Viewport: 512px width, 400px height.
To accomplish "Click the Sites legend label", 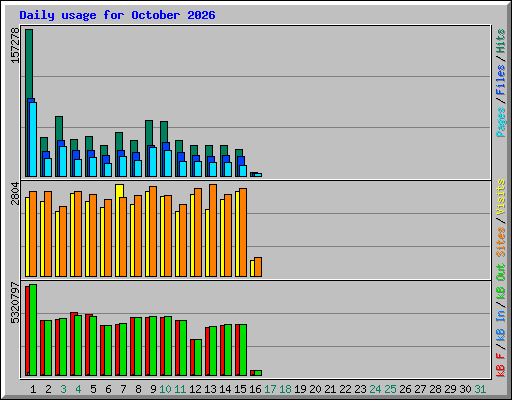I will pyautogui.click(x=501, y=242).
